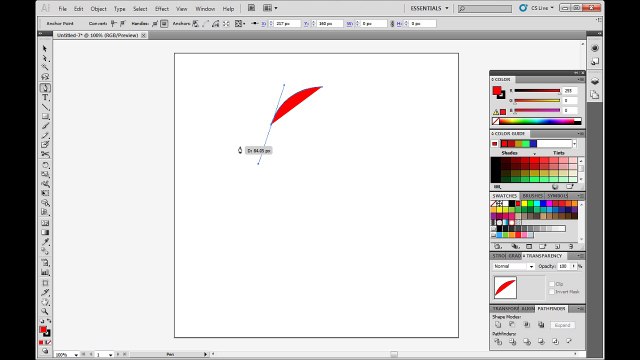The image size is (640, 360).
Task: Adjust the R red color slider
Action: click(537, 91)
